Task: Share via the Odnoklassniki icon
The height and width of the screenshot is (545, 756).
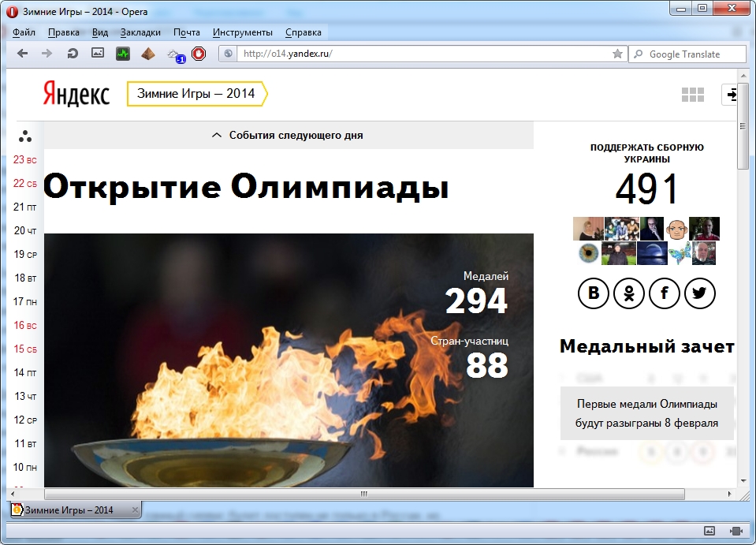Action: (629, 294)
